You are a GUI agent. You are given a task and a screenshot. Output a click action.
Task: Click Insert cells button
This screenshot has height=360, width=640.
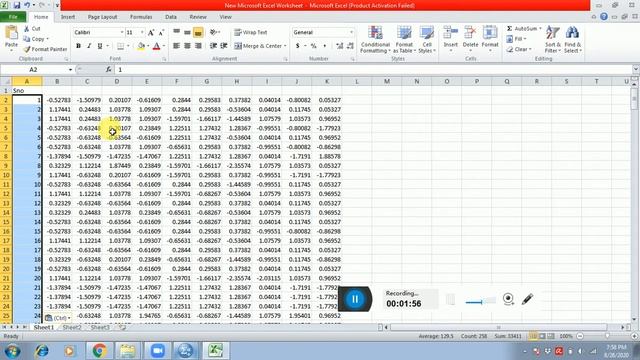451,38
